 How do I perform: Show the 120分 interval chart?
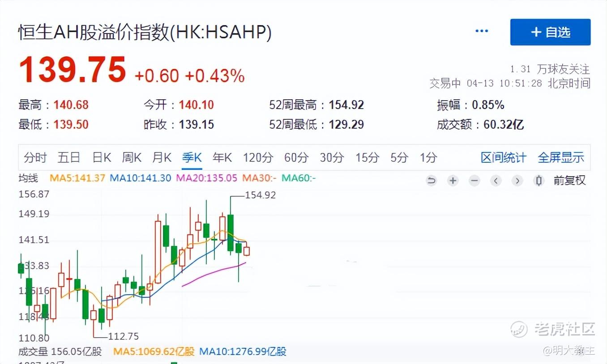pos(258,157)
